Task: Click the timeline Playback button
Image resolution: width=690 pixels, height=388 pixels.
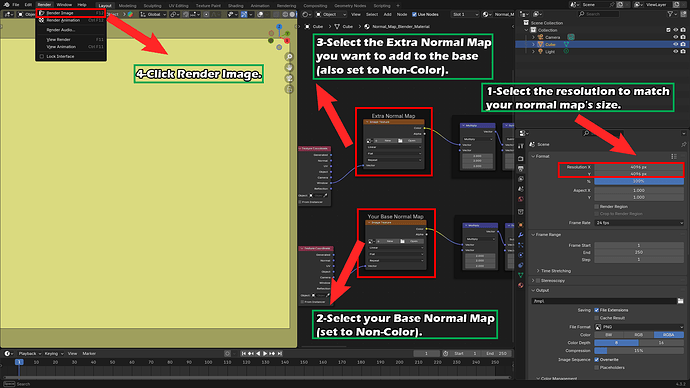Action: [x=29, y=354]
